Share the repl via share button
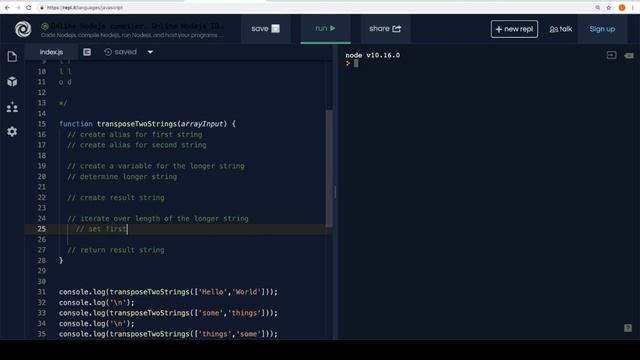Image resolution: width=640 pixels, height=360 pixels. [385, 29]
